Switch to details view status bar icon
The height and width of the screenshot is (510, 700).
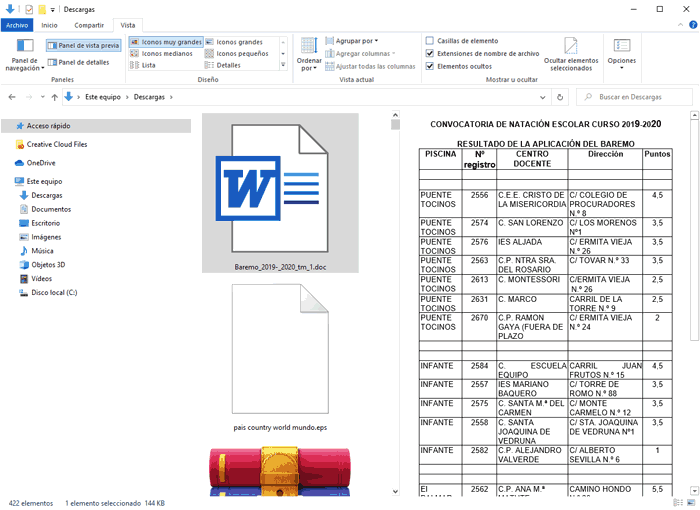pyautogui.click(x=678, y=503)
